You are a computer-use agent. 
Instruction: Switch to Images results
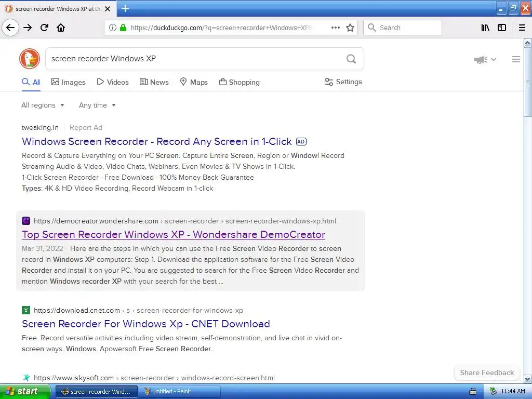pos(68,82)
